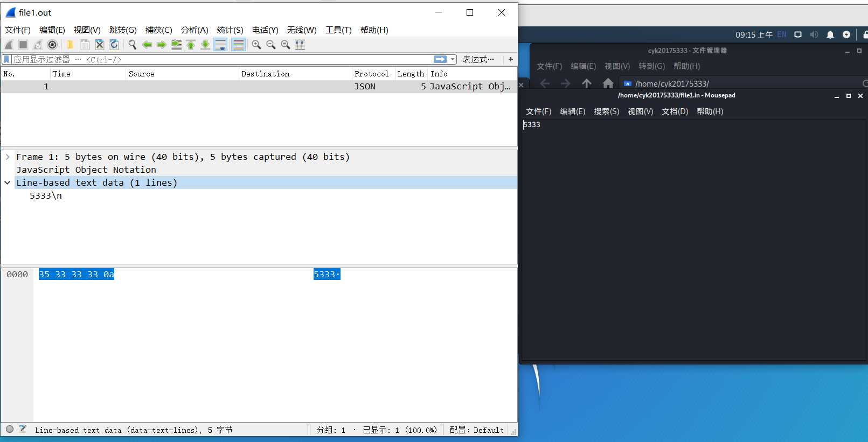Open expert information status circle
The image size is (868, 442).
pos(10,429)
